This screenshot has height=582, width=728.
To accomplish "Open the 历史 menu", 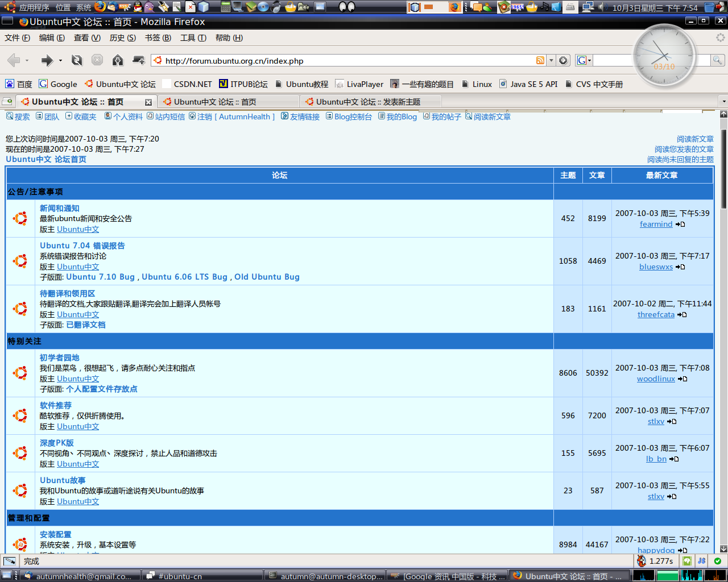I will click(123, 38).
